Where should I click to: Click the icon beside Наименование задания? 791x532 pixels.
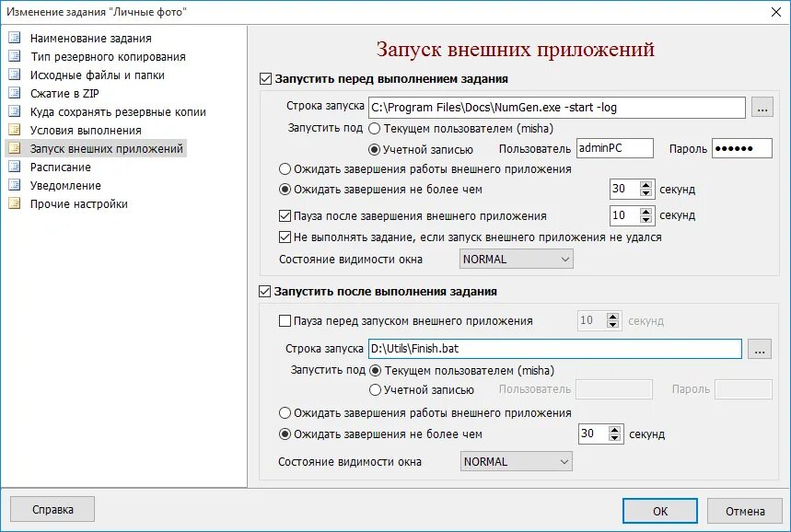pos(15,38)
